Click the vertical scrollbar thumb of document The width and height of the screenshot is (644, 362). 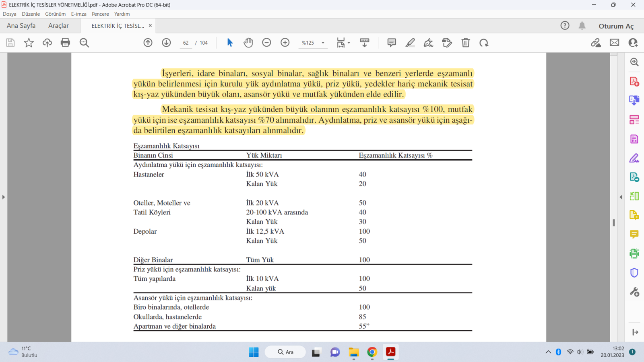click(x=614, y=222)
